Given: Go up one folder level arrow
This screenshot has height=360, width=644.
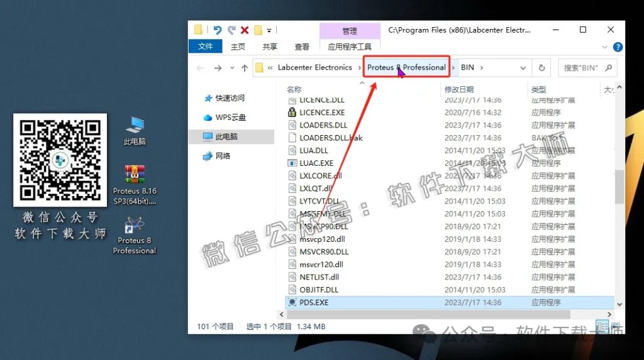Looking at the screenshot, I should (x=245, y=68).
